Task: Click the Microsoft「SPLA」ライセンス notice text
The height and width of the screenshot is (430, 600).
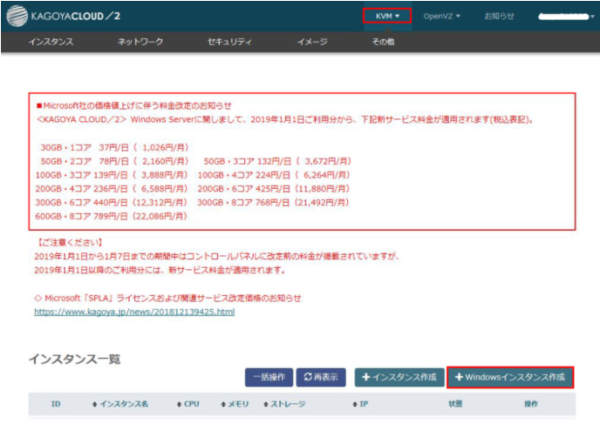Action: [x=168, y=298]
